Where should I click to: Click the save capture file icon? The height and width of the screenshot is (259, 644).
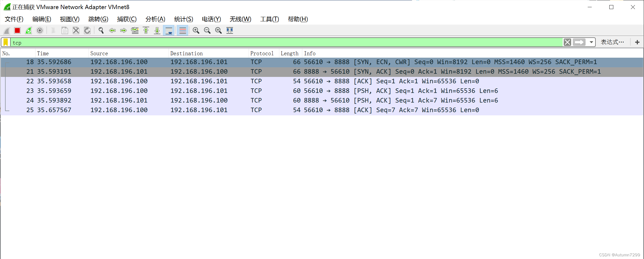point(65,31)
